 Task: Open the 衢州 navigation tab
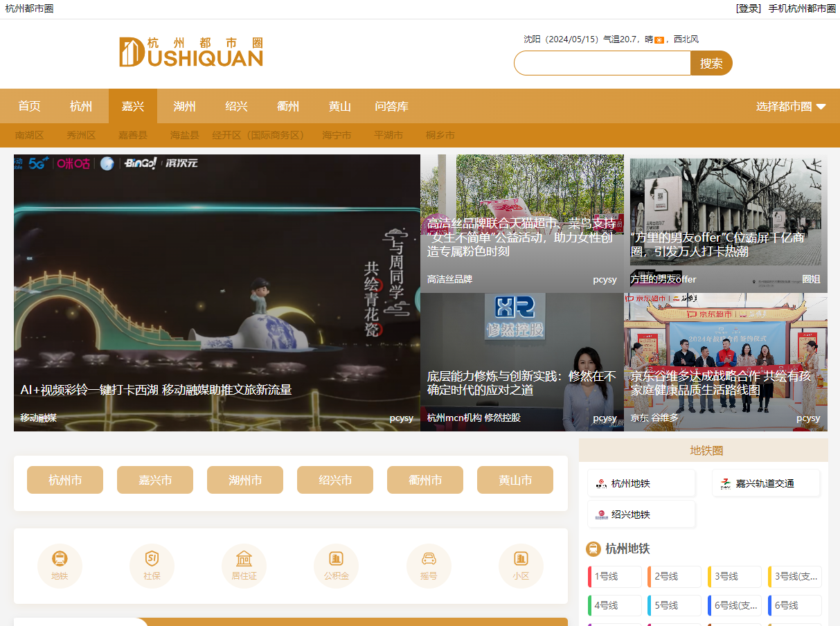click(288, 107)
